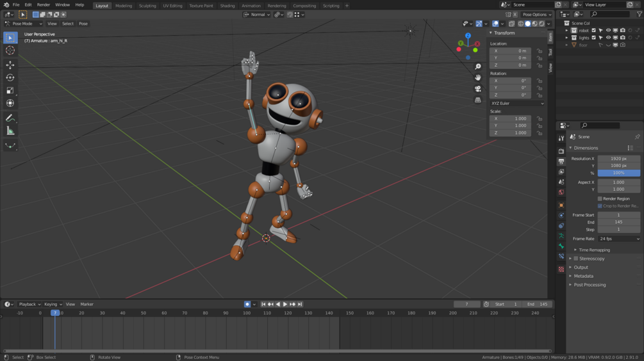The width and height of the screenshot is (644, 361).
Task: Jump to the timeline start frame
Action: (263, 305)
